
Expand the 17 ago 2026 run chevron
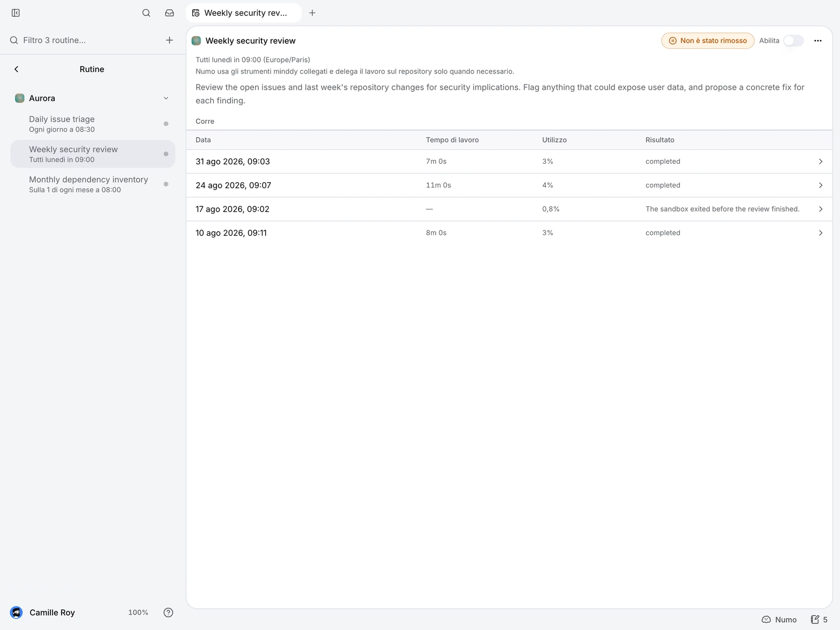pyautogui.click(x=821, y=209)
